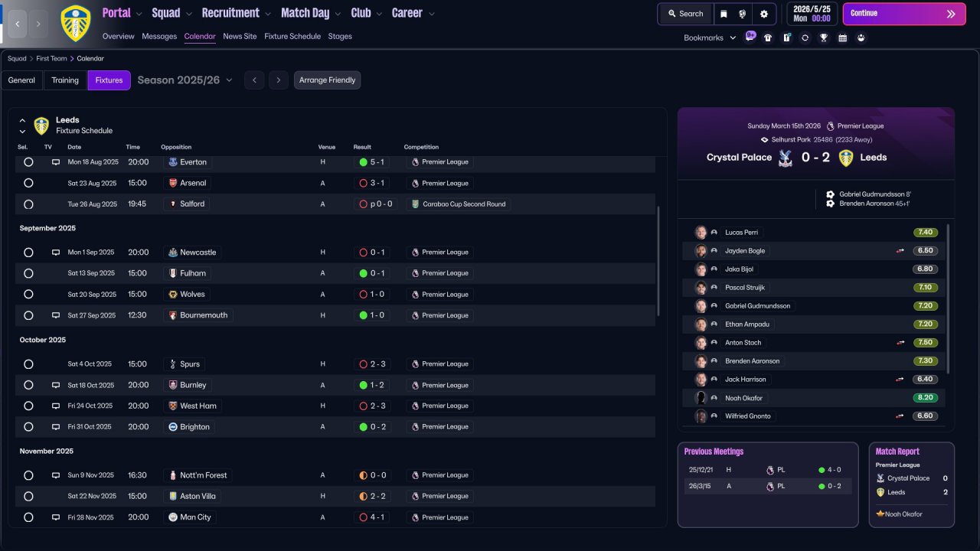Select the Salford fixture radio button

pos(28,204)
